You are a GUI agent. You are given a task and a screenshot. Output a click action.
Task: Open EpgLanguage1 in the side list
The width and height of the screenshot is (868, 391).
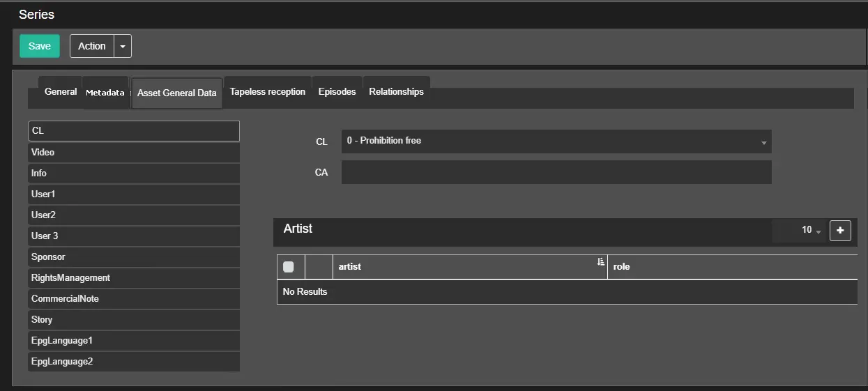(134, 340)
